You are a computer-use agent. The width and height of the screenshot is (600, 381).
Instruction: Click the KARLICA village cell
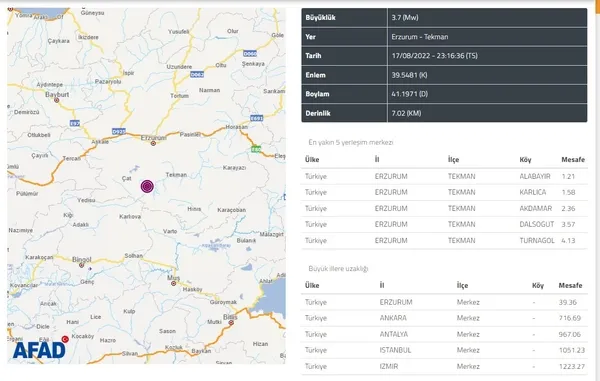(x=533, y=192)
